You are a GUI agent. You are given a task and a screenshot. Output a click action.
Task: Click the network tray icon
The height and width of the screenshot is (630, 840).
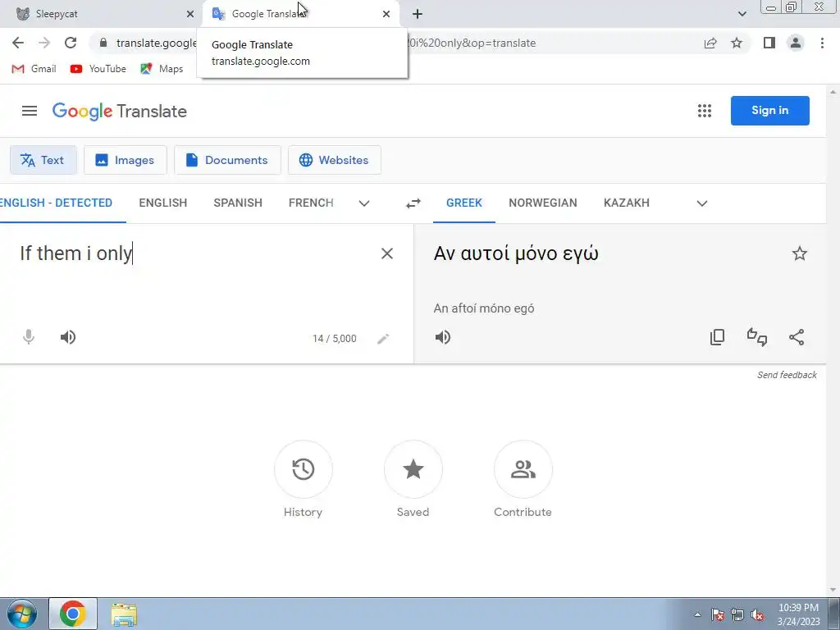[x=737, y=614]
